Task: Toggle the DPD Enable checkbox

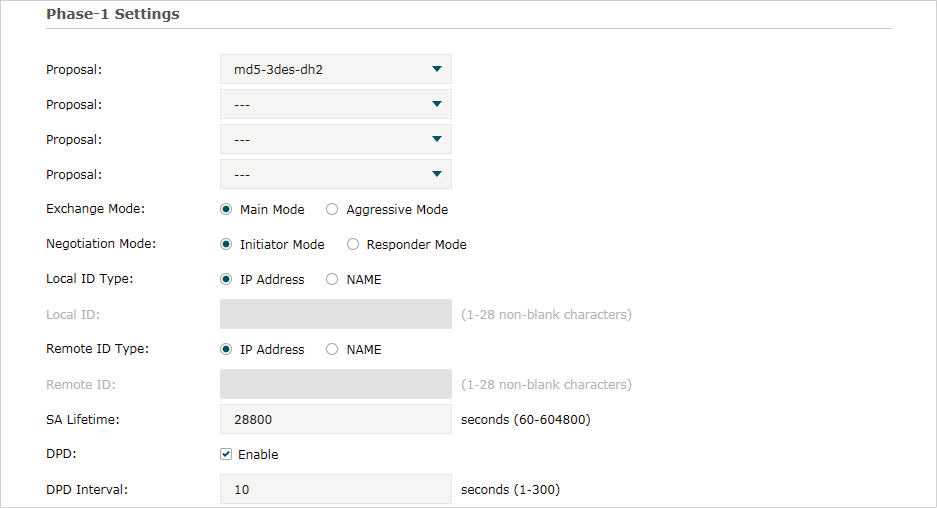Action: coord(226,454)
